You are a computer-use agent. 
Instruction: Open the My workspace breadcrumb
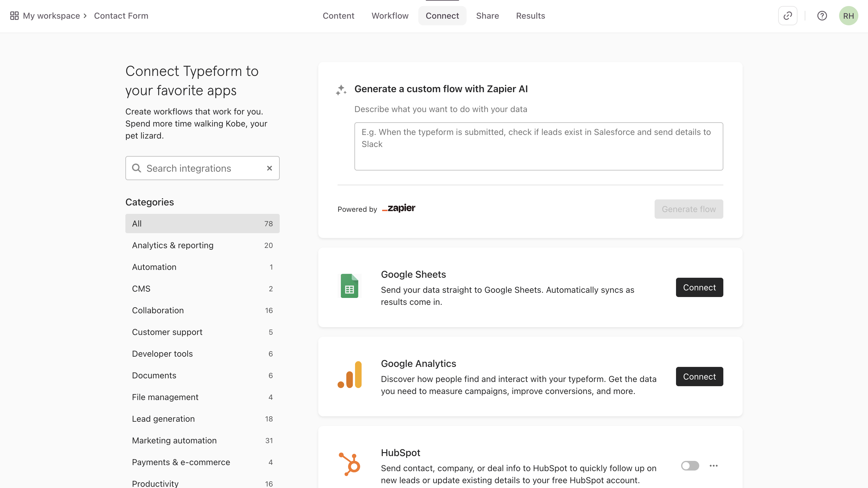51,16
